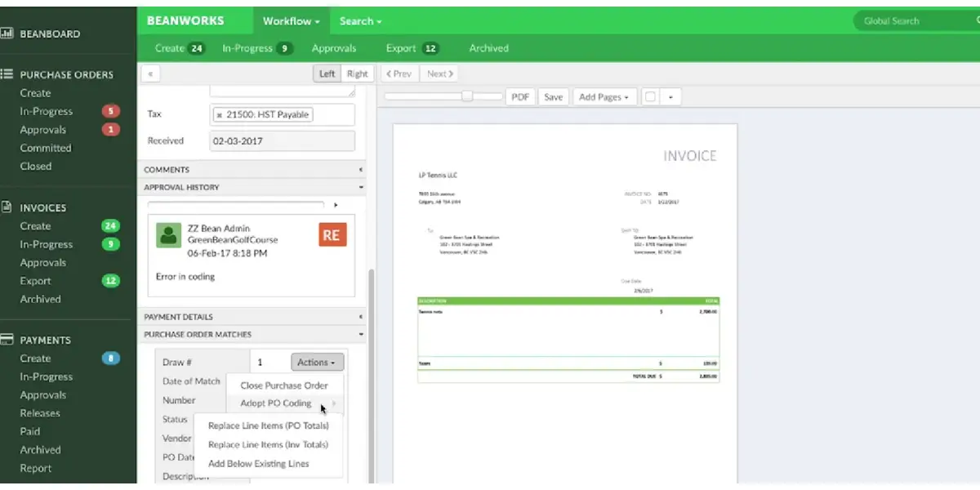Open Invoices Approvals in sidebar
Viewport: 980px width, 490px height.
point(43,263)
